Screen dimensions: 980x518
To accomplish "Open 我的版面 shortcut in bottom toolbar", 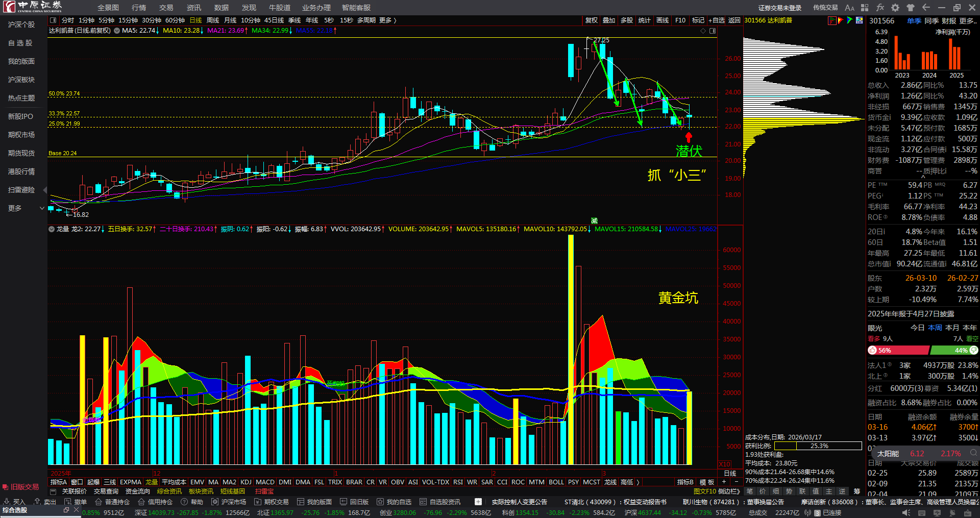I will point(315,502).
